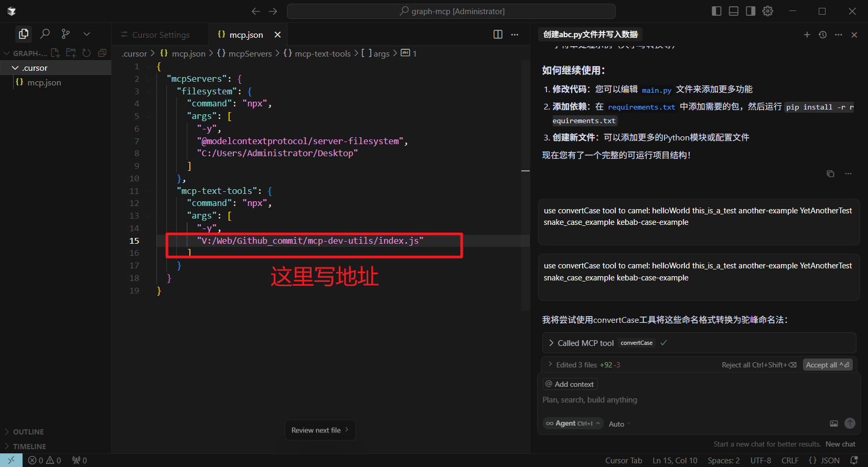
Task: Click .cursor in the breadcrumb
Action: pos(135,53)
